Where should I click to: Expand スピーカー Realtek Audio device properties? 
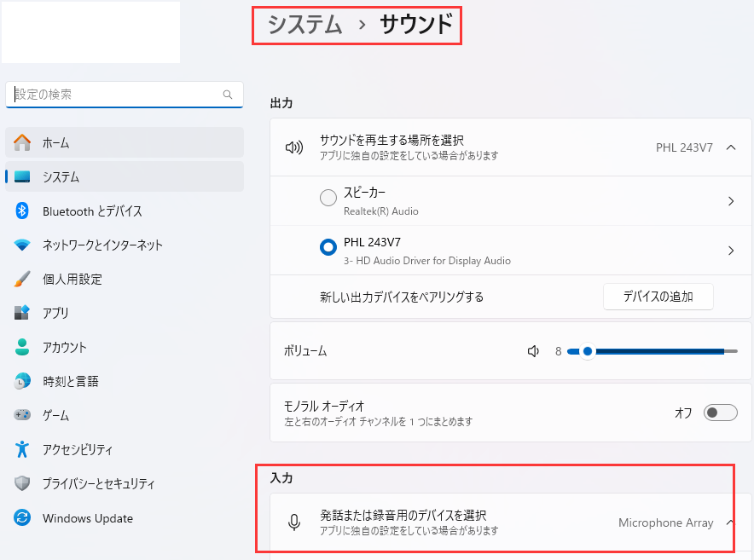[x=731, y=201]
